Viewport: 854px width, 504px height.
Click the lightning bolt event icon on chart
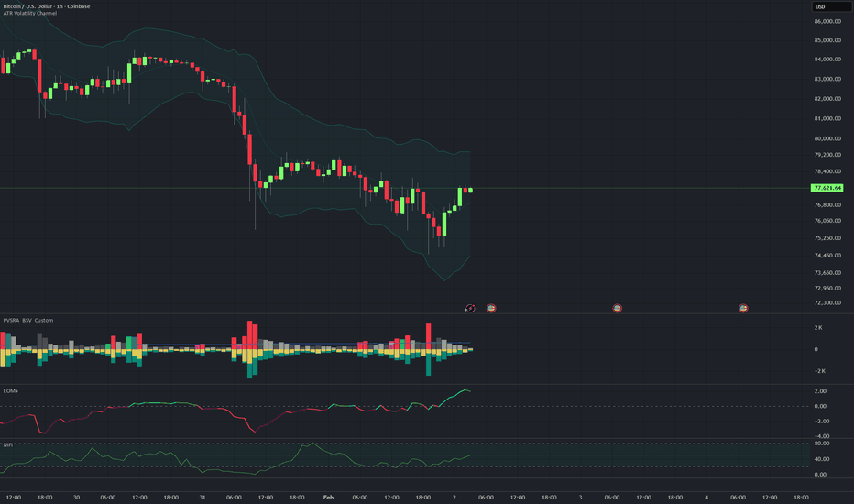[470, 309]
